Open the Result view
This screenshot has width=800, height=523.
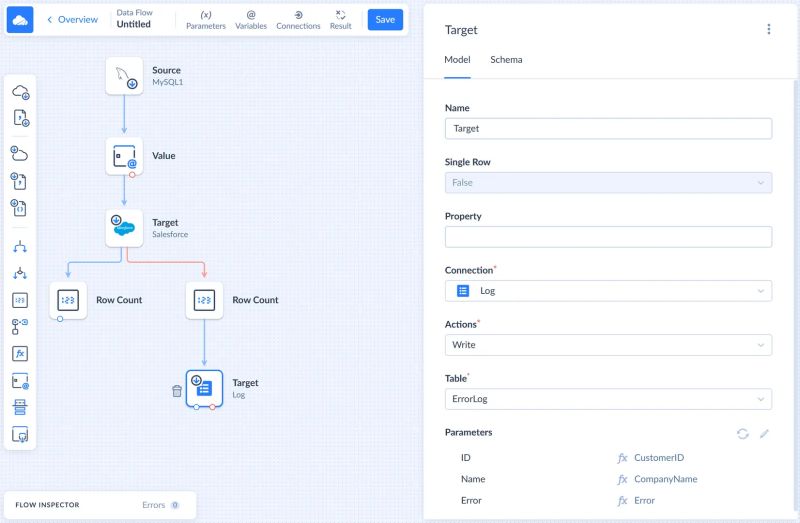pyautogui.click(x=340, y=20)
